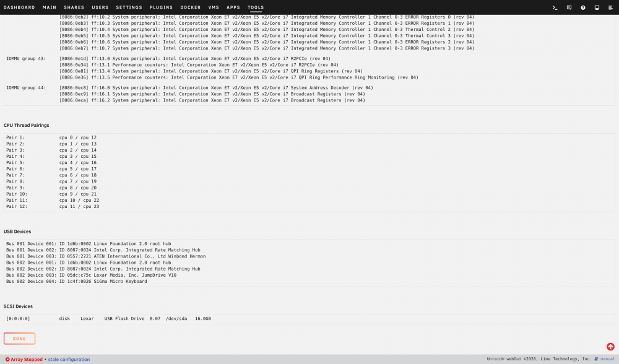Click the [8086:0eb4] Thermal Control 2 line
This screenshot has width=619, height=364.
coord(267,29)
